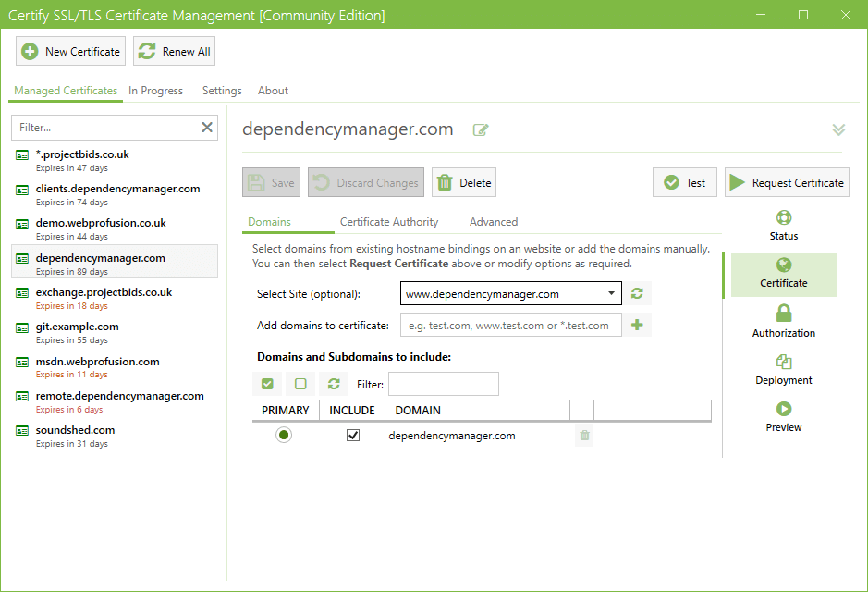
Task: Click the New Certificate button
Action: tap(71, 52)
